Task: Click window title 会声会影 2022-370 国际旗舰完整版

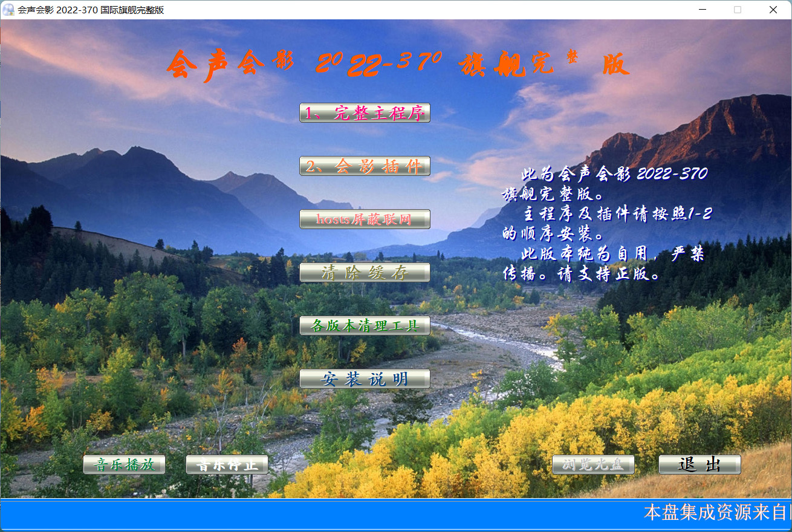Action: click(x=91, y=10)
